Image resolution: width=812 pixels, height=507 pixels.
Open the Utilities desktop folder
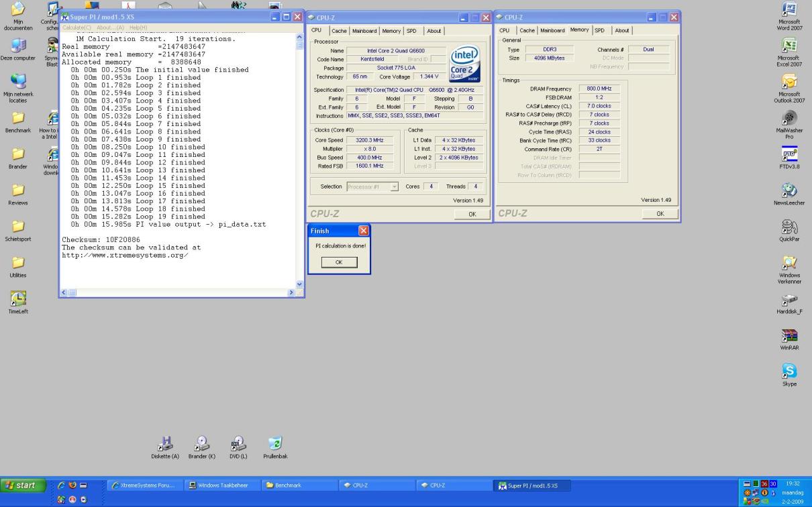tap(17, 266)
